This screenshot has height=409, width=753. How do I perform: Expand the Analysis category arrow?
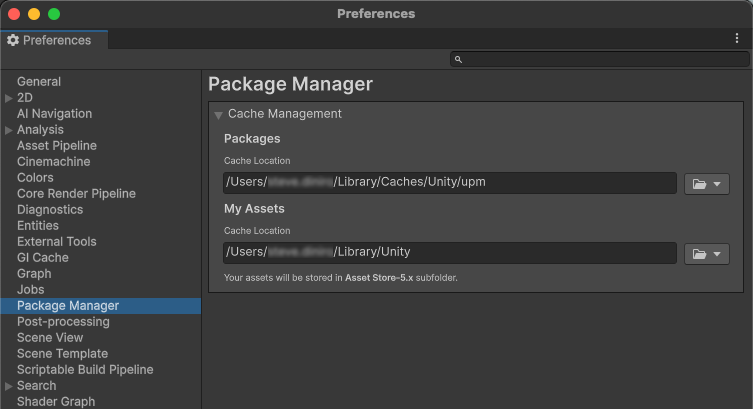pos(9,130)
